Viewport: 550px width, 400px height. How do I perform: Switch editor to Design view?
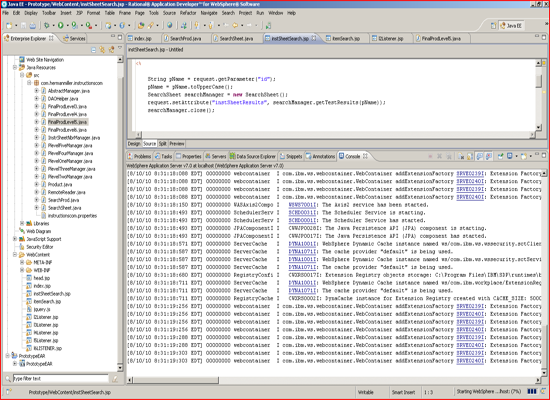coord(134,144)
